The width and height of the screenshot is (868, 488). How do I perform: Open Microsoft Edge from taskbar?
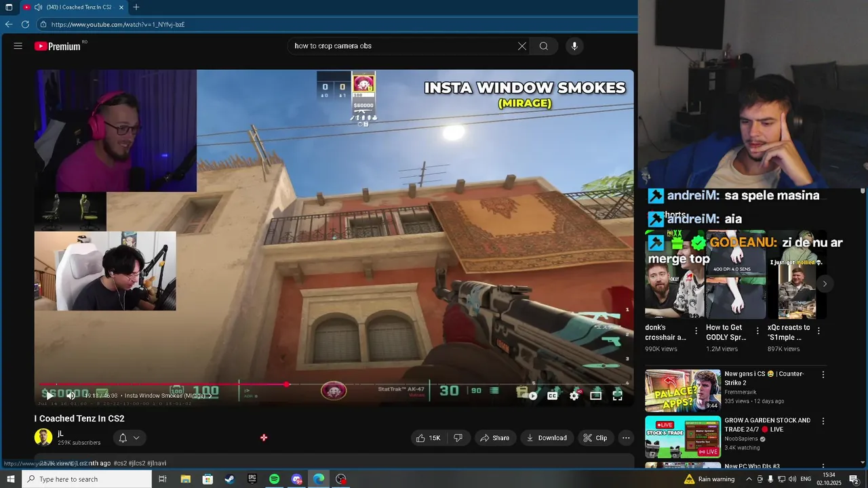(x=319, y=479)
